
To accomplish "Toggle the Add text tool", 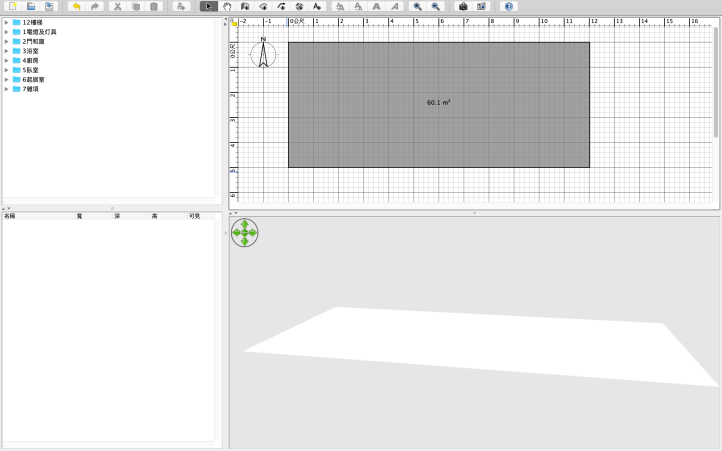I will [317, 6].
